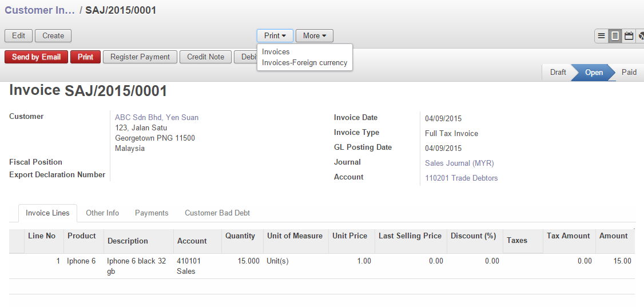Click the Customer In… breadcrumb link

[x=39, y=10]
